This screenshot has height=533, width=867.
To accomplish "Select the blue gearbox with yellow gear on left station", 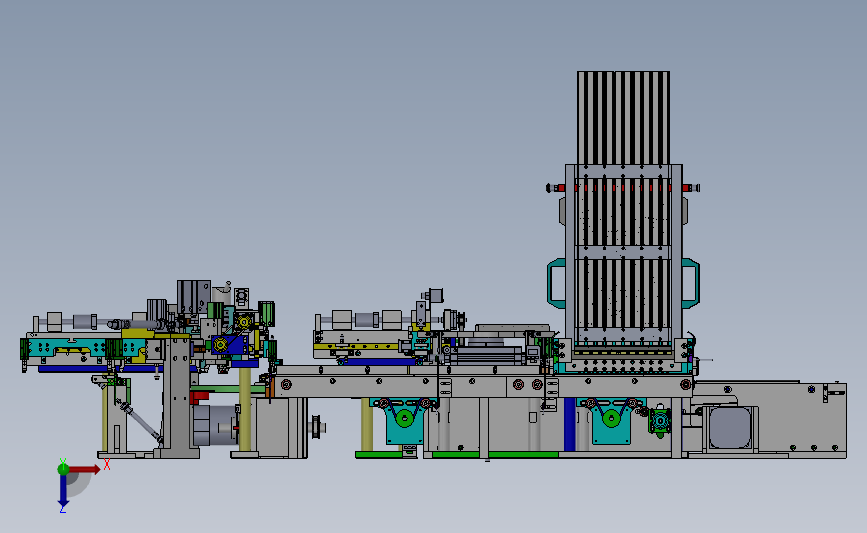I will [x=228, y=344].
